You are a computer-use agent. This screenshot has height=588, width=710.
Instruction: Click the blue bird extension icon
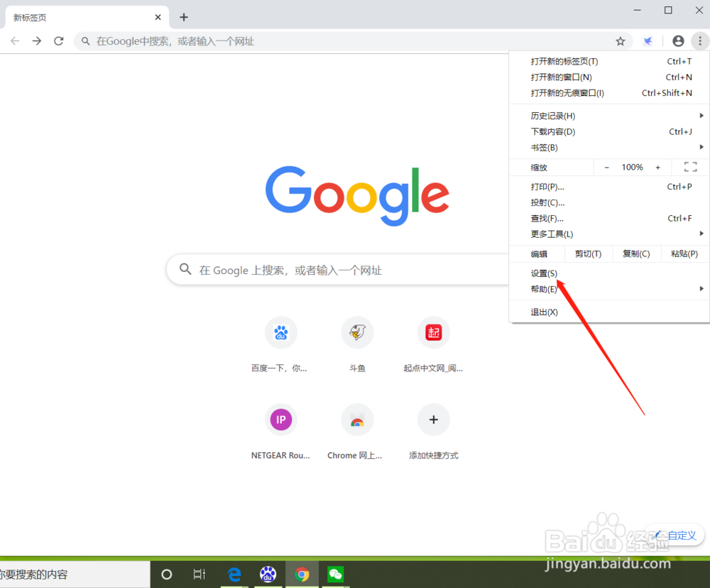tap(648, 41)
